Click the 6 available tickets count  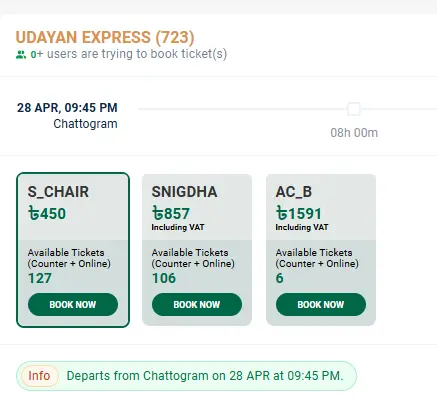(280, 278)
